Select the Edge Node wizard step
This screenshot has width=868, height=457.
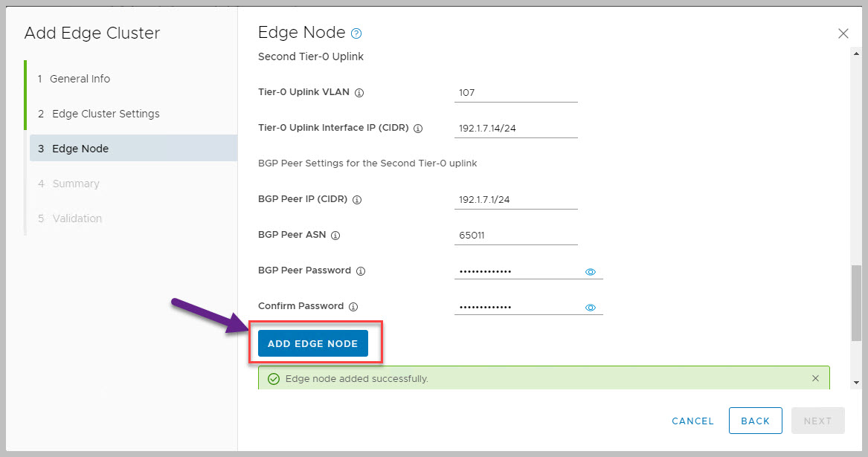click(x=80, y=149)
